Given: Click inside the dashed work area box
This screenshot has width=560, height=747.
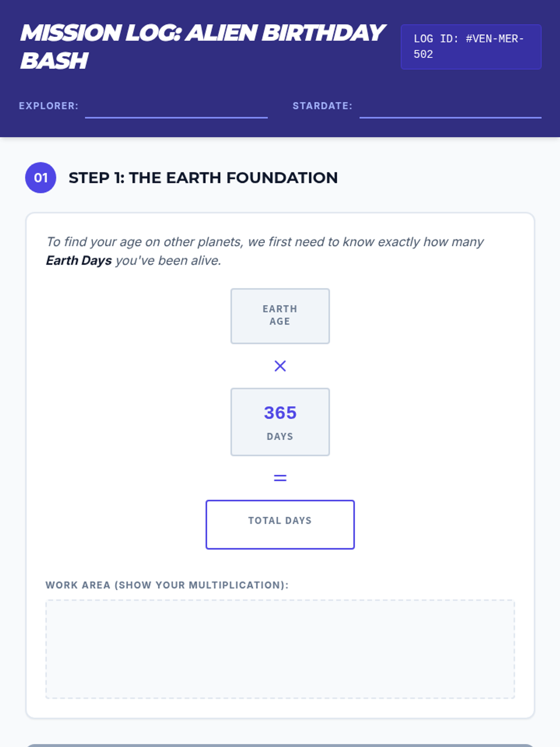Looking at the screenshot, I should (280, 649).
